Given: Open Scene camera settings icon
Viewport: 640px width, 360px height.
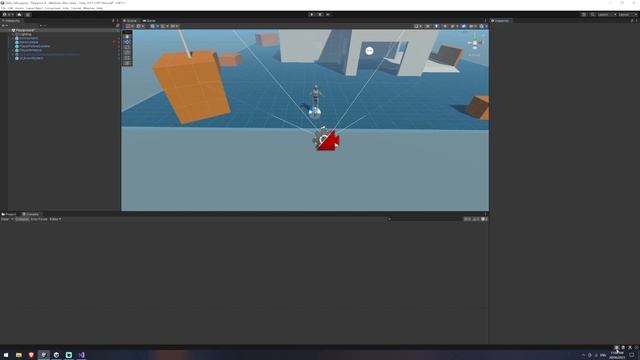Looking at the screenshot, I should [x=471, y=26].
